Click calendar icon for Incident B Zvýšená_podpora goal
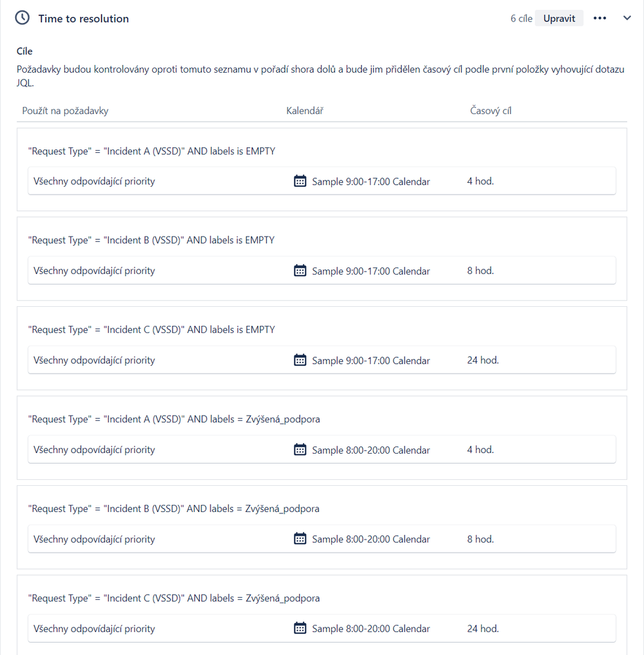This screenshot has width=644, height=655. point(300,539)
